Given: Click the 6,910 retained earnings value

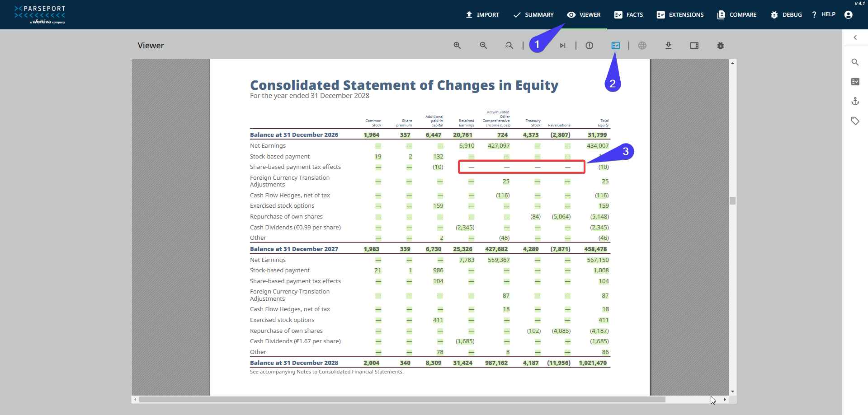Looking at the screenshot, I should 467,146.
